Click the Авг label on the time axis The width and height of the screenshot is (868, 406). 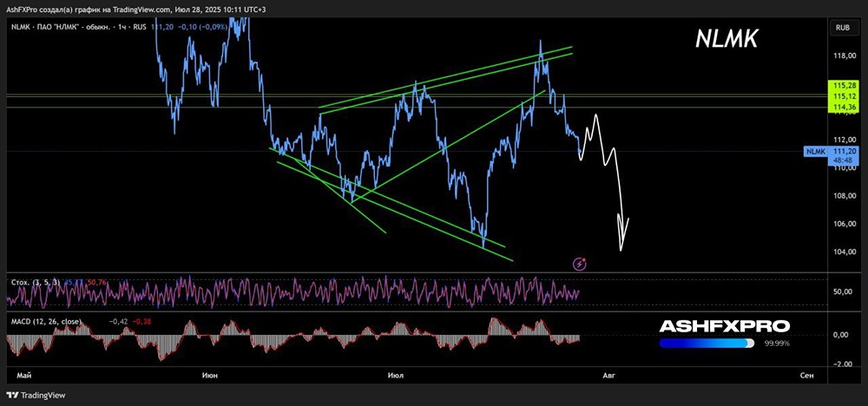click(x=608, y=376)
